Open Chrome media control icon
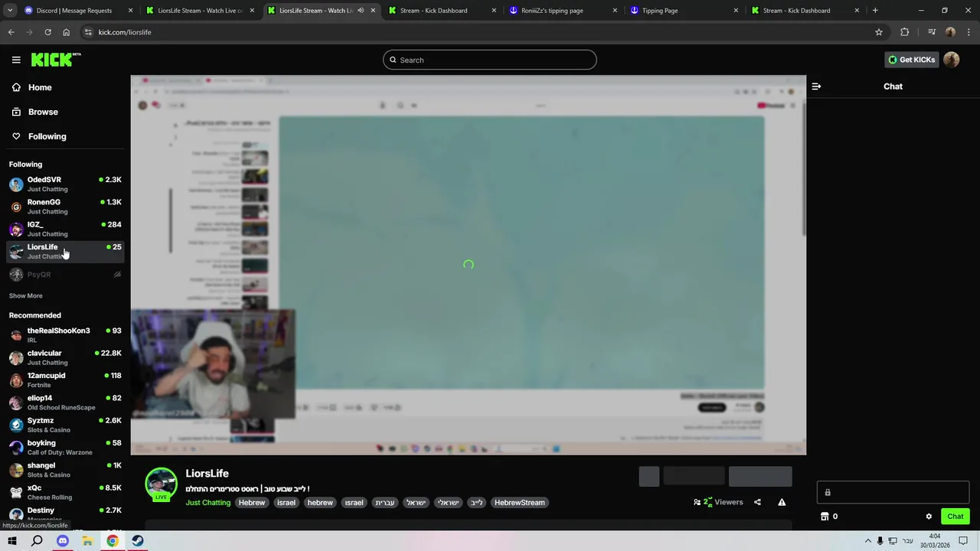The width and height of the screenshot is (980, 551). tap(931, 32)
